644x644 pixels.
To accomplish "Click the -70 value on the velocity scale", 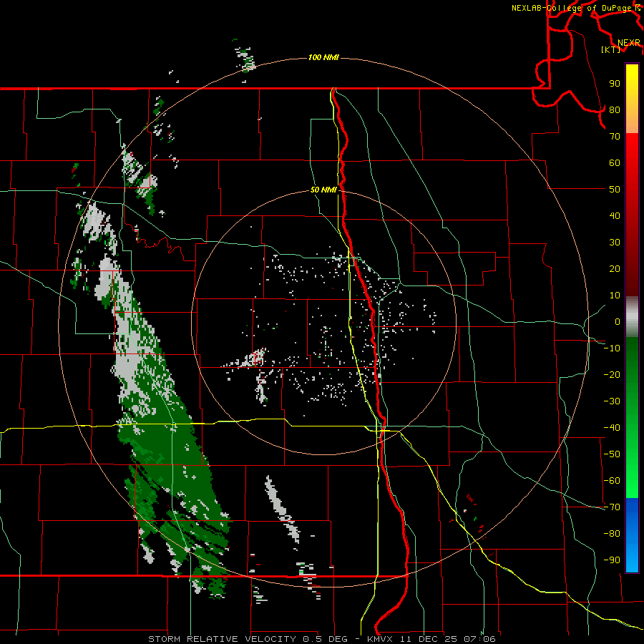I will click(x=612, y=507).
